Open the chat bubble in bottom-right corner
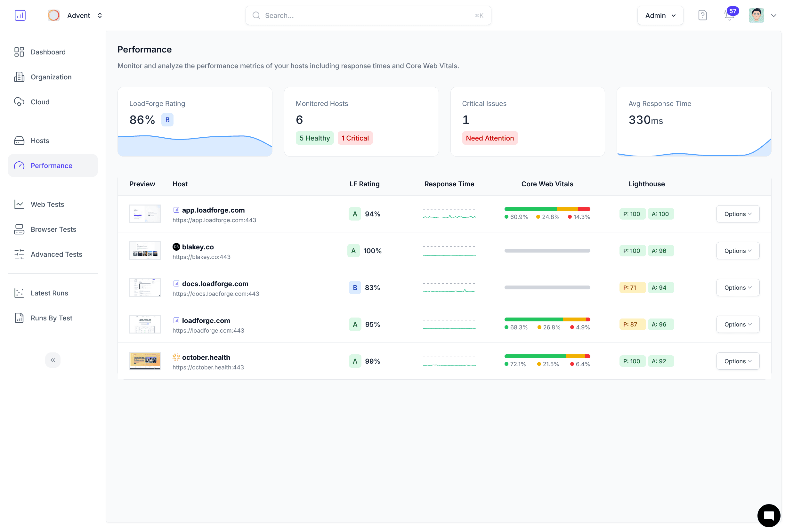Viewport: 785px width, 532px height. point(768,515)
